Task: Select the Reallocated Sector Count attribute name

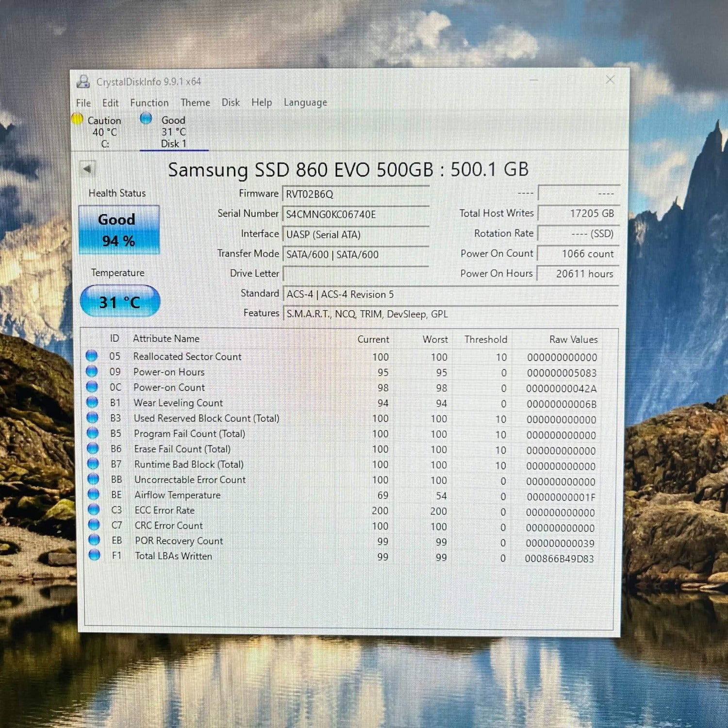Action: click(x=187, y=356)
